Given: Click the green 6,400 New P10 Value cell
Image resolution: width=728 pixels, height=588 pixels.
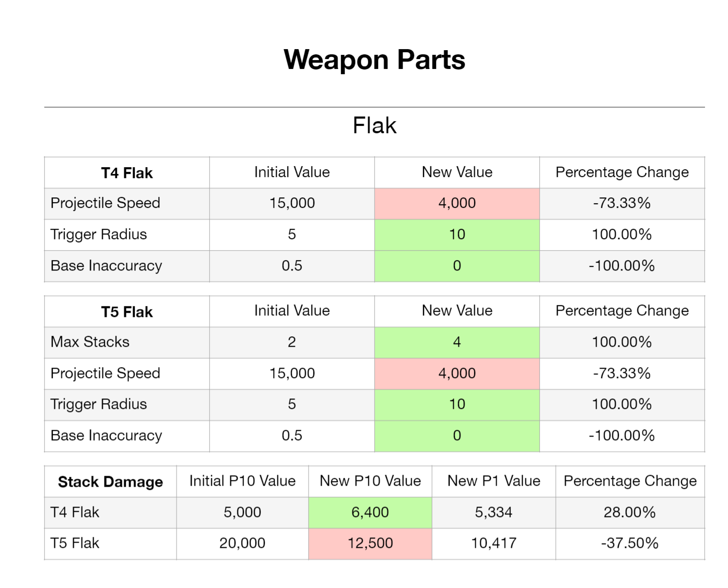Looking at the screenshot, I should point(370,512).
